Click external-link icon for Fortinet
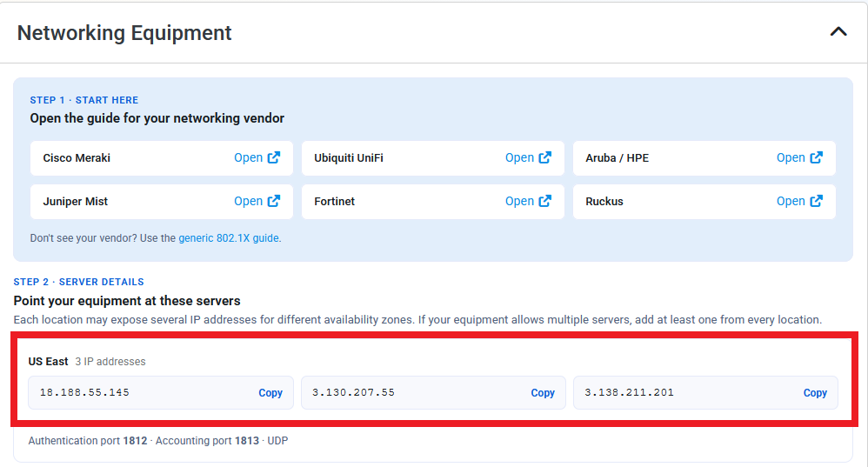 [544, 201]
